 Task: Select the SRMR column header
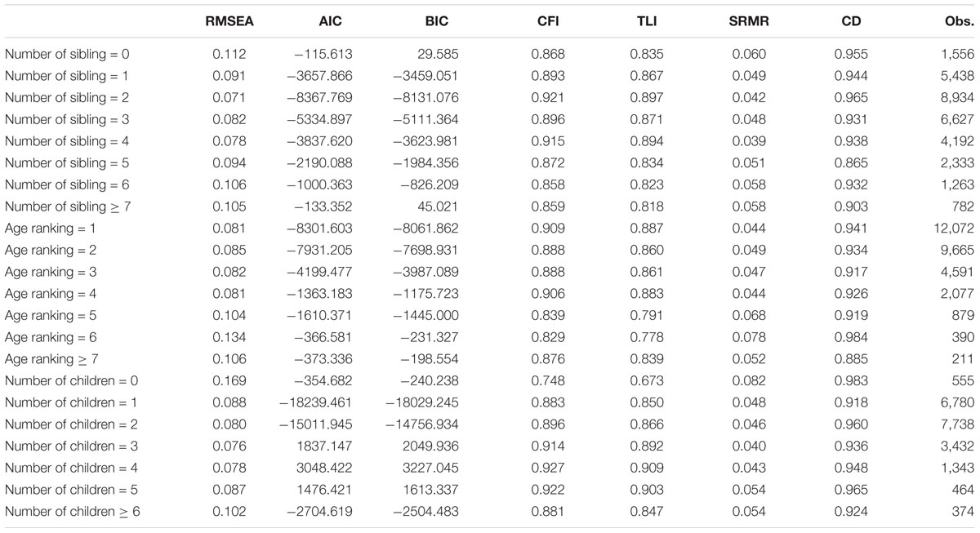coord(750,22)
